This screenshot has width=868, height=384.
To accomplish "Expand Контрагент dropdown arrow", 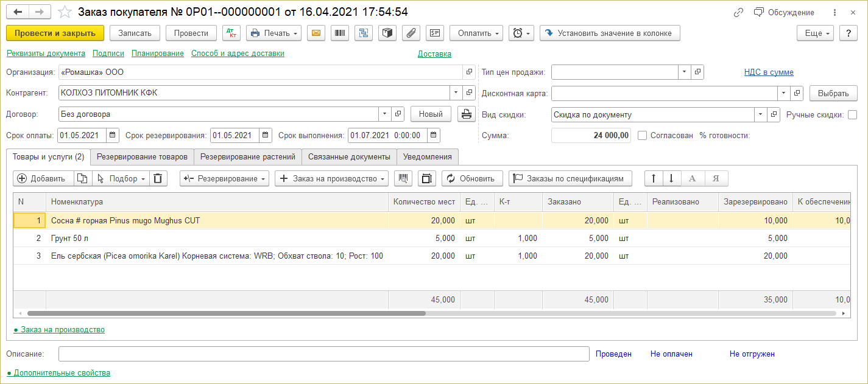I will tap(456, 93).
